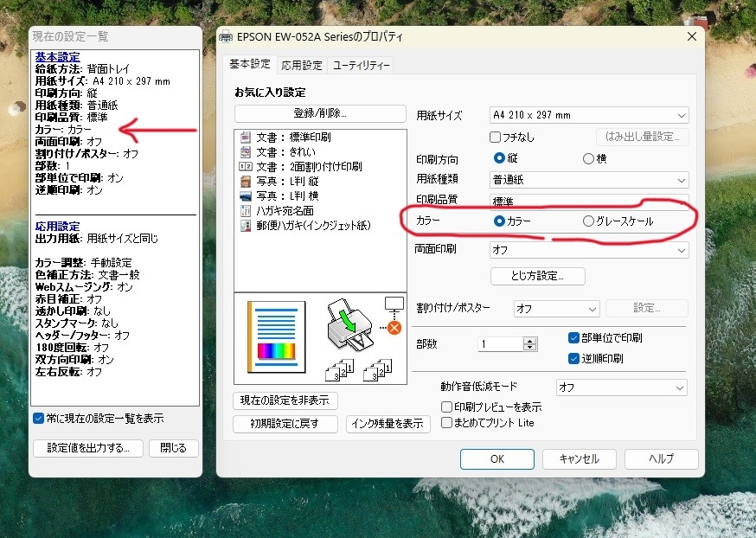
Task: Click 給紙方法: 背面トレイ line
Action: pyautogui.click(x=82, y=69)
